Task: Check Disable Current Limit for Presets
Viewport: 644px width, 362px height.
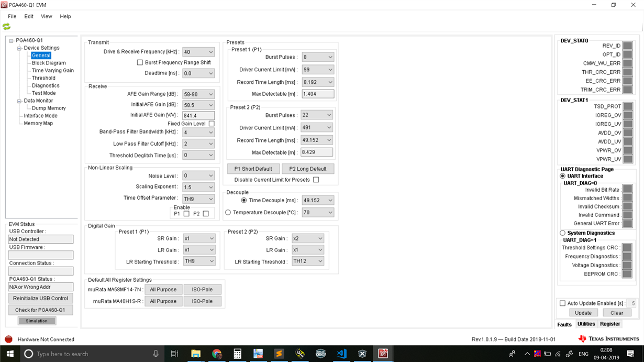Action: coord(316,180)
